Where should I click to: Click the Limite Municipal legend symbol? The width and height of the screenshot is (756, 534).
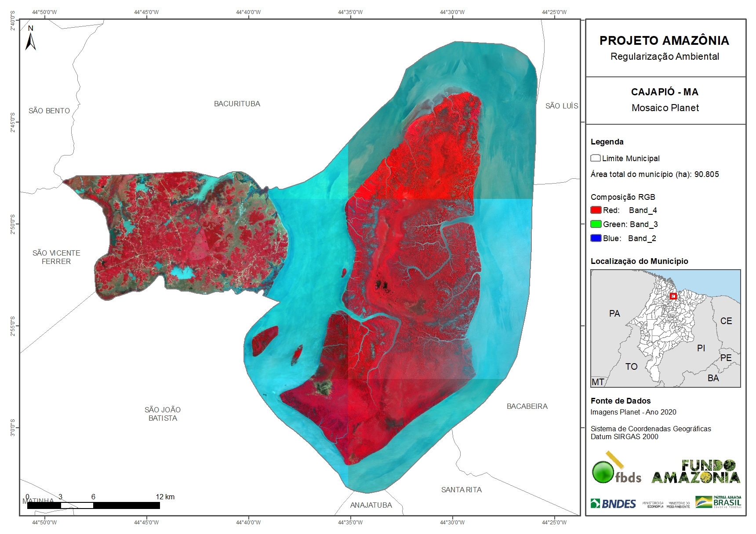pyautogui.click(x=596, y=158)
